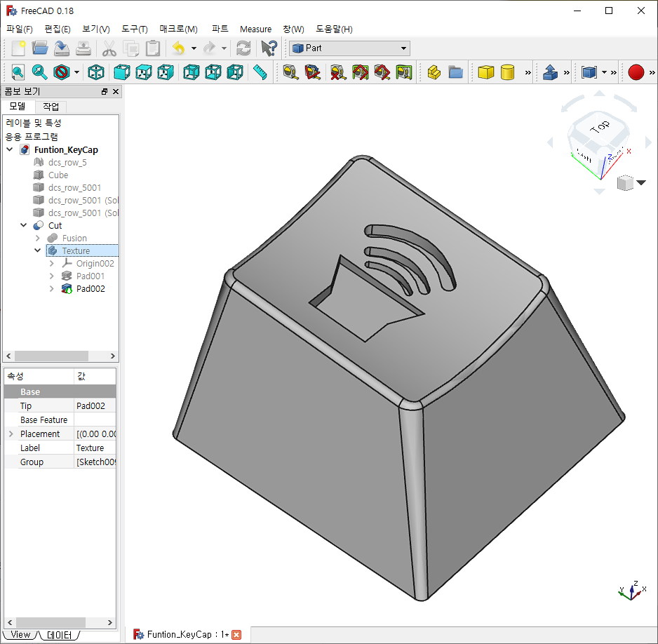Expand the Origin002 tree node
658x644 pixels.
(x=52, y=263)
